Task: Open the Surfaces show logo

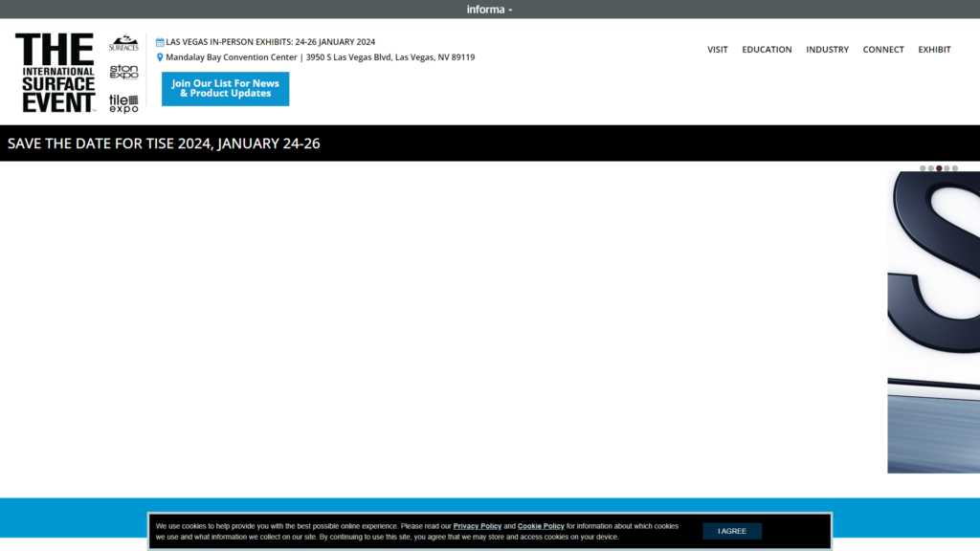Action: click(123, 43)
